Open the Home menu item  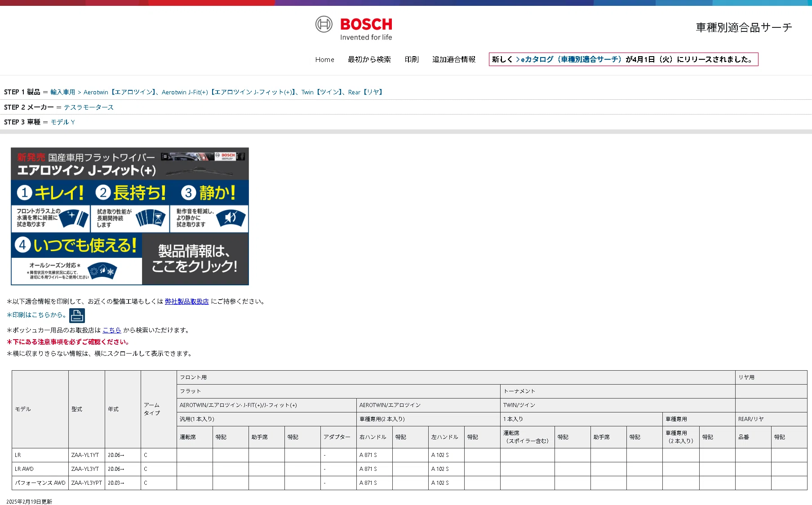click(324, 60)
